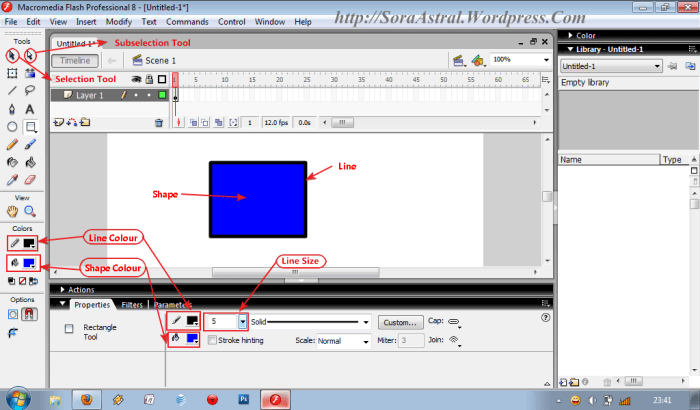Select the Hand tool
Viewport: 700px width, 410px height.
pyautogui.click(x=12, y=211)
